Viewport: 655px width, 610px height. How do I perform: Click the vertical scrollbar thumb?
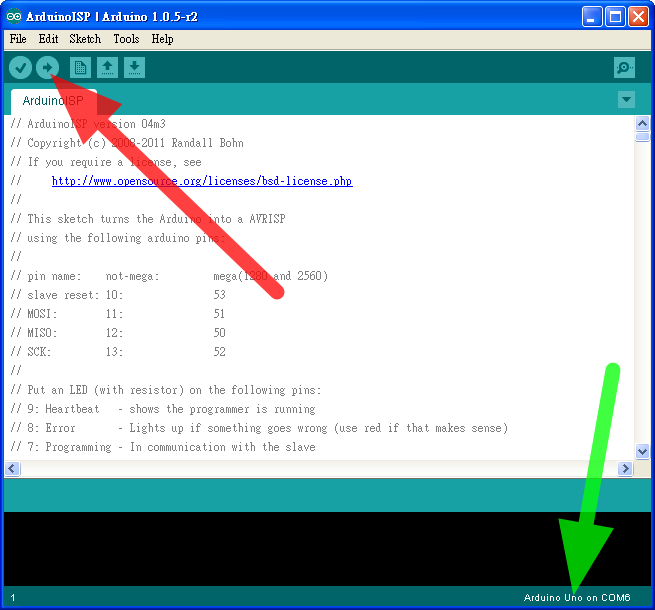(x=642, y=137)
